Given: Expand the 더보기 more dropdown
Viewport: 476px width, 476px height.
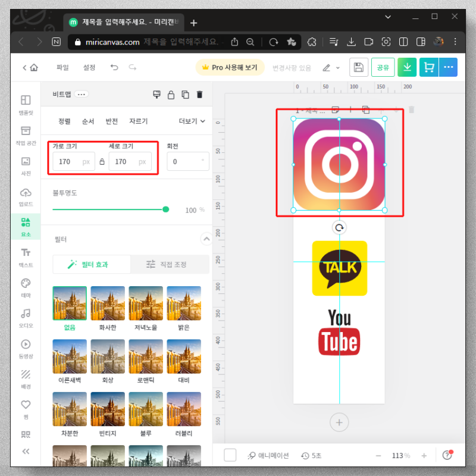Looking at the screenshot, I should click(x=192, y=121).
